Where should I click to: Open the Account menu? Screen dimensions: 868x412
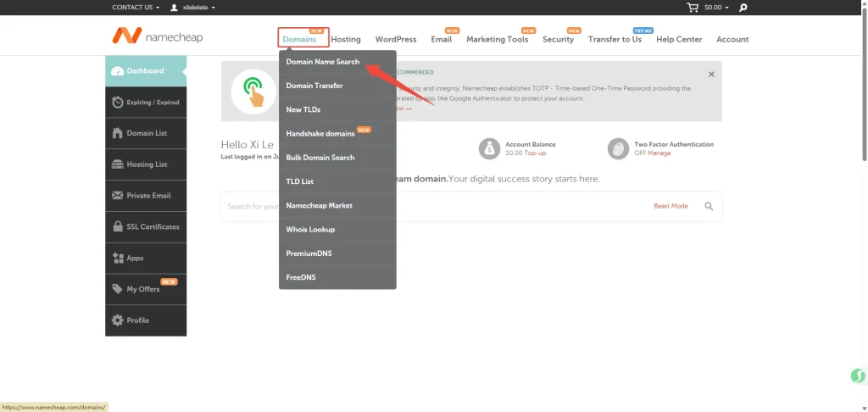pos(732,39)
